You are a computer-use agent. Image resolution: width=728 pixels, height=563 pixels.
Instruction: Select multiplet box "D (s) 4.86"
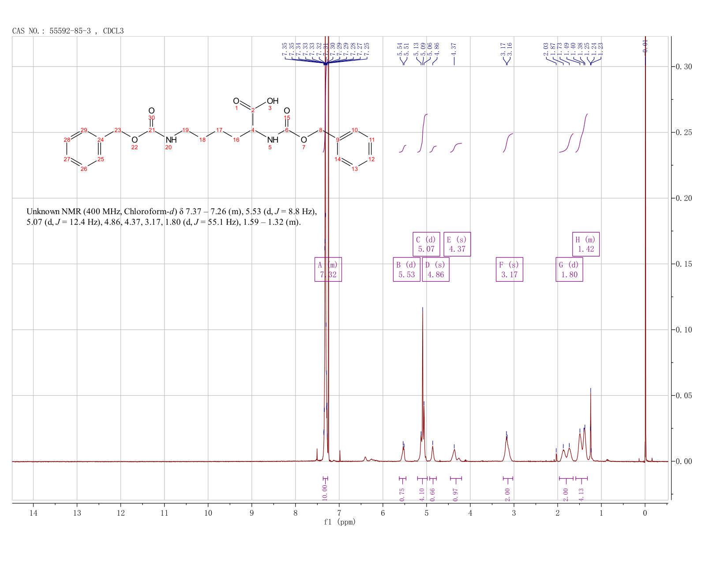(x=436, y=269)
